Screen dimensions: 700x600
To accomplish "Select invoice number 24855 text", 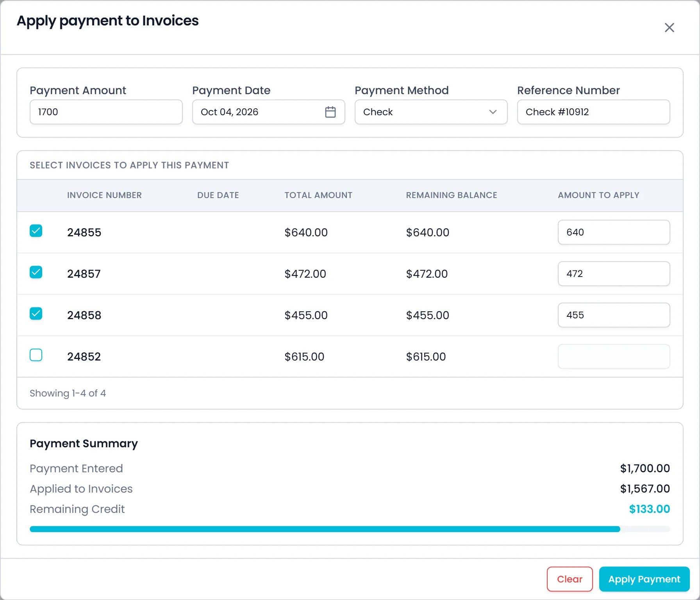I will [84, 232].
